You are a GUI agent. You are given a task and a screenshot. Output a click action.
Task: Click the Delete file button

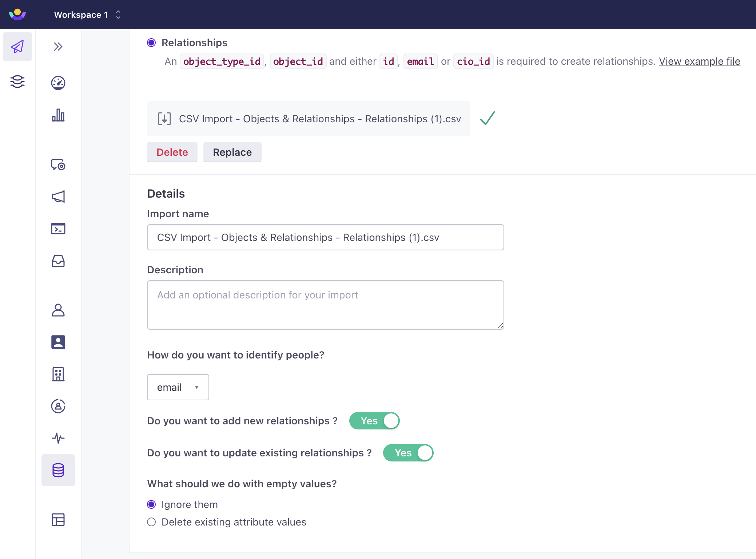[172, 152]
